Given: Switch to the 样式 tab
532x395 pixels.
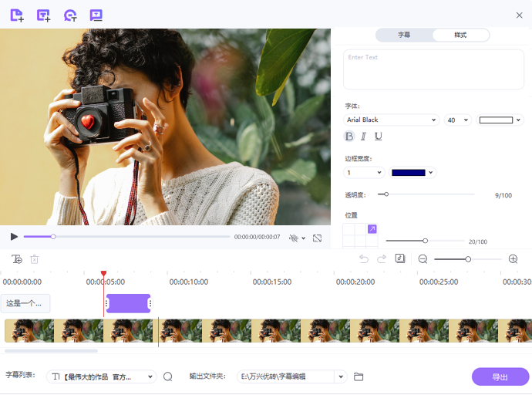Looking at the screenshot, I should point(460,35).
